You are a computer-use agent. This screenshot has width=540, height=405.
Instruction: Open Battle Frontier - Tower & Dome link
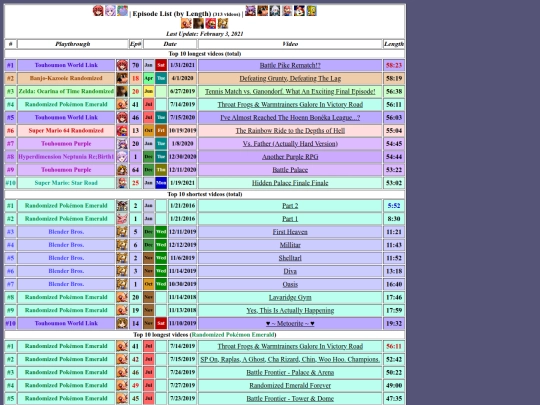pyautogui.click(x=290, y=398)
